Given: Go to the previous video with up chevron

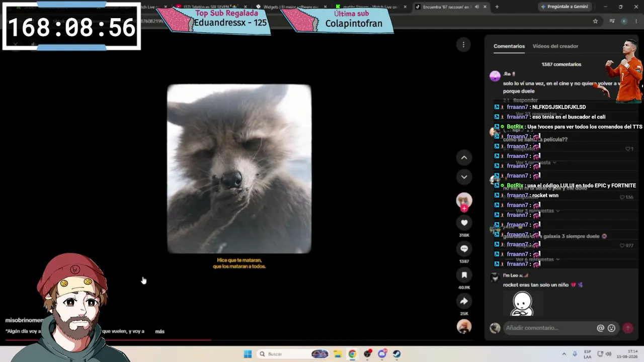Looking at the screenshot, I should [464, 157].
